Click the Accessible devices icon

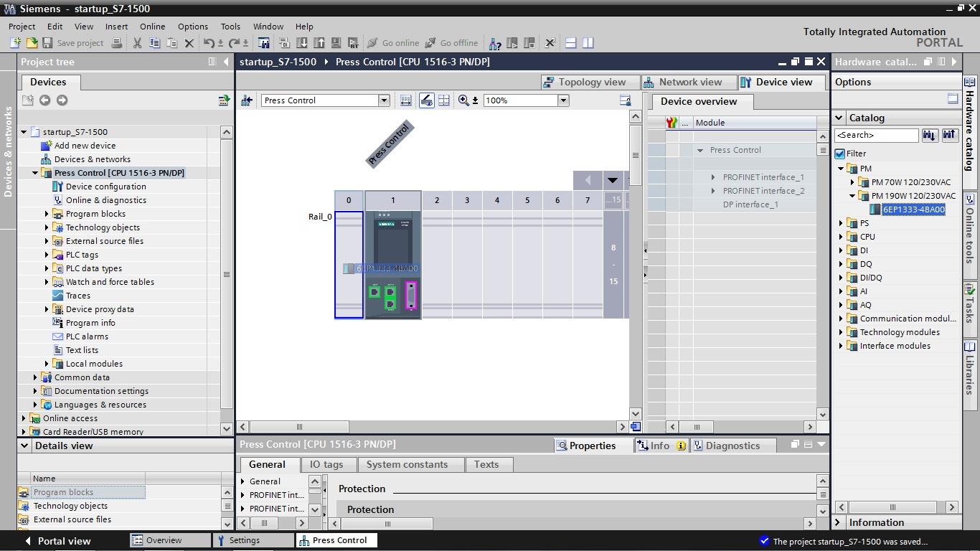[495, 43]
